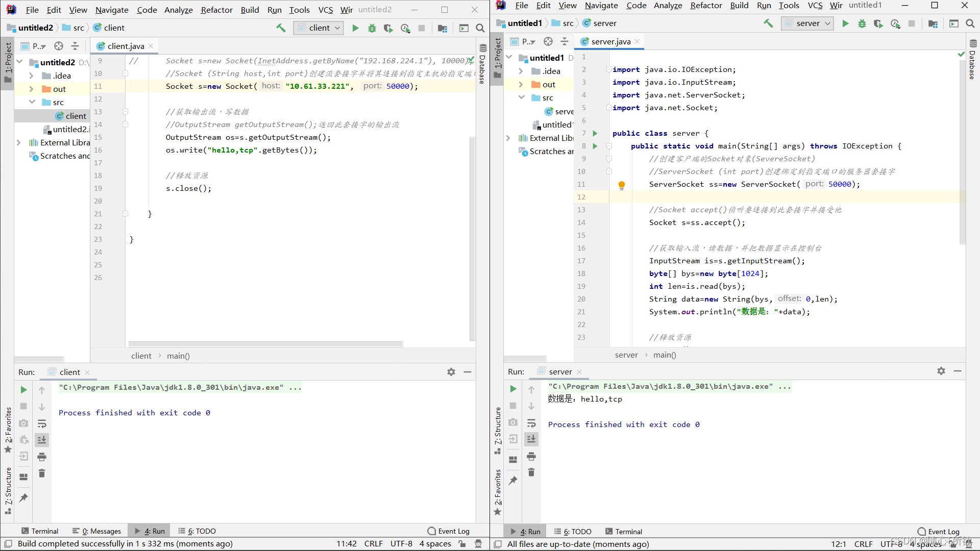The width and height of the screenshot is (980, 551).
Task: Select the server.java tab in right editor
Action: tap(609, 42)
